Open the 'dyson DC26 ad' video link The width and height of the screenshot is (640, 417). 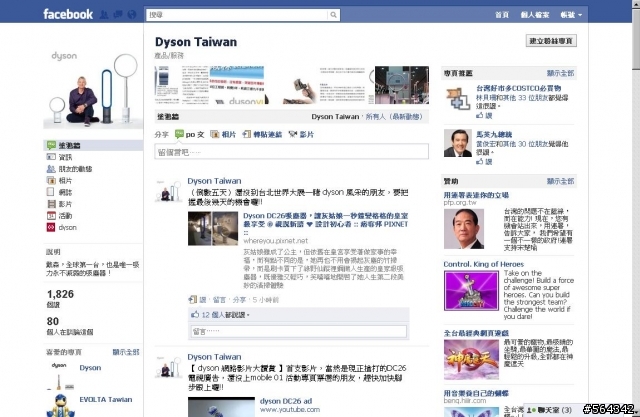286,401
